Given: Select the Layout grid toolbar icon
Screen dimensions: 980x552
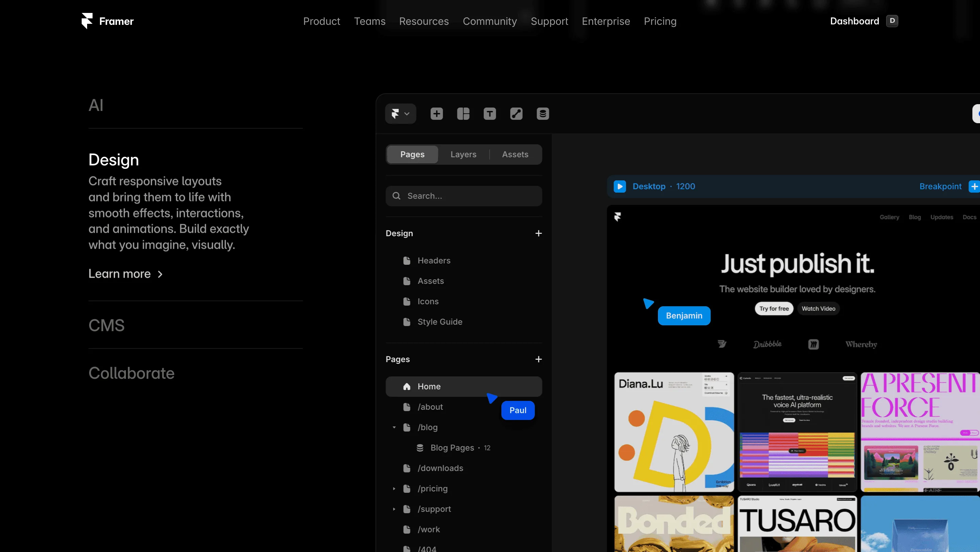Looking at the screenshot, I should pyautogui.click(x=463, y=113).
